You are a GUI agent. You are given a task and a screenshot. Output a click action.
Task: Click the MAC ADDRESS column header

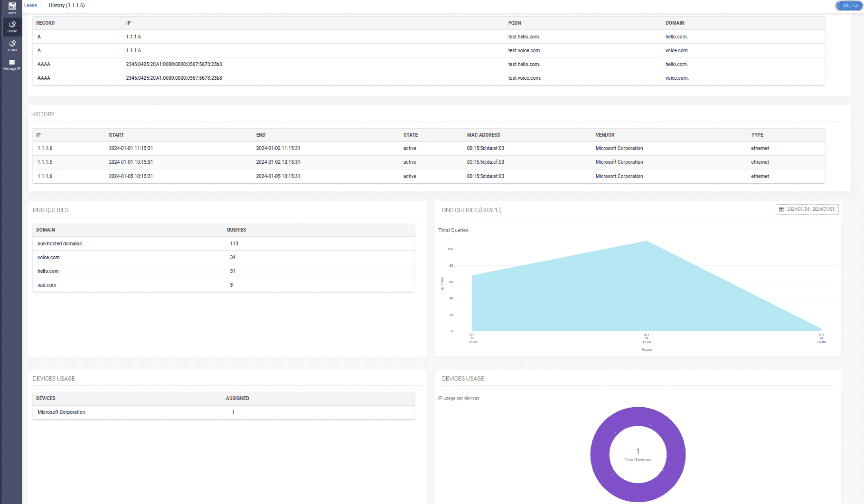click(483, 135)
